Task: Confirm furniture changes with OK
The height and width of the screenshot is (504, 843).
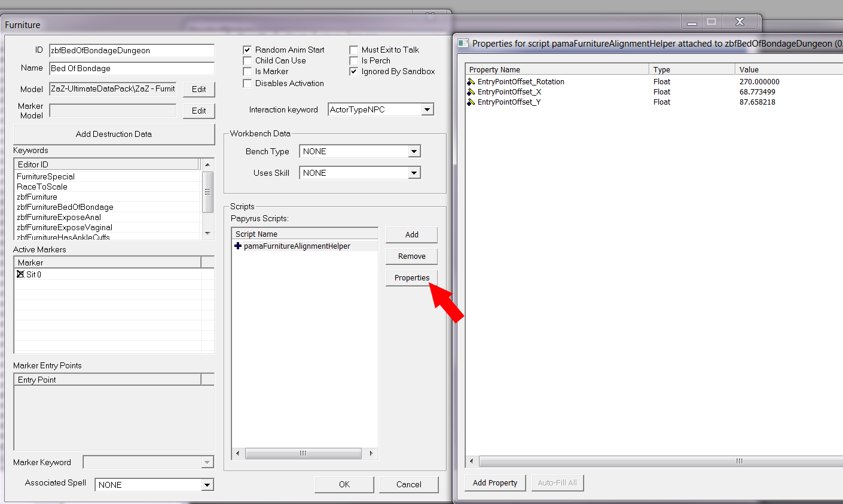Action: pyautogui.click(x=344, y=484)
